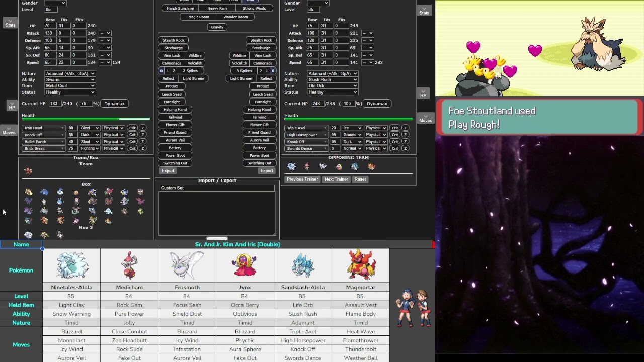Viewport: 644px width, 362px height.
Task: Collapse the right panel's Moves section
Action: 426,119
